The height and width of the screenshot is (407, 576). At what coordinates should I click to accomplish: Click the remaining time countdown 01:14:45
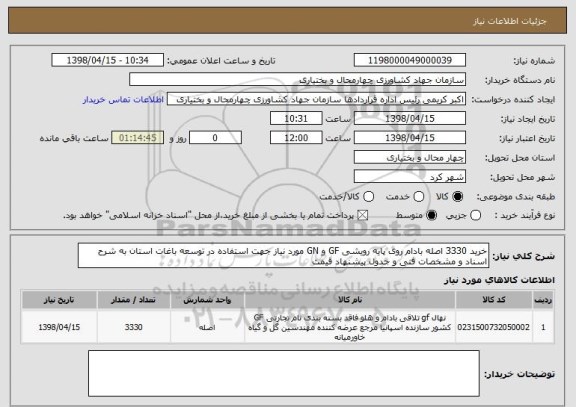coord(138,138)
